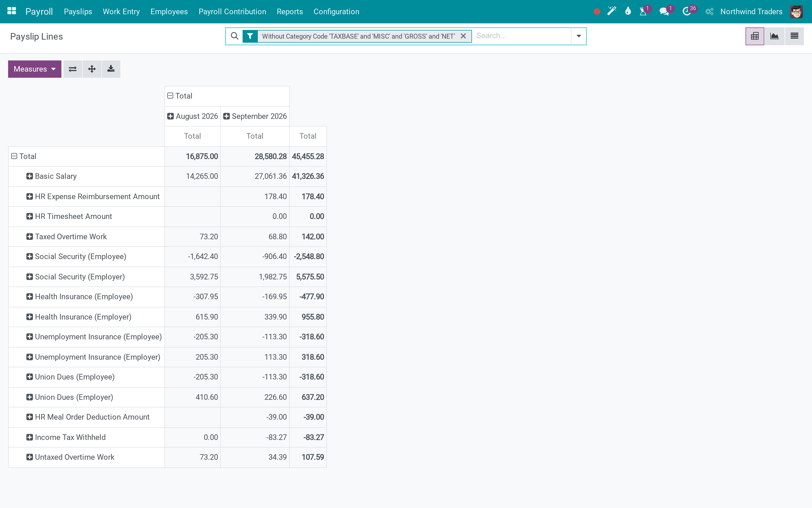Screen dimensions: 812x508
Task: Open the main apps grid menu
Action: 12,11
